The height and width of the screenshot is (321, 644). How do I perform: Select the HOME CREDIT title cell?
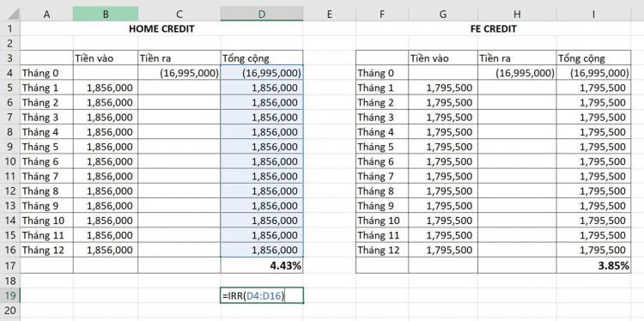coord(161,28)
